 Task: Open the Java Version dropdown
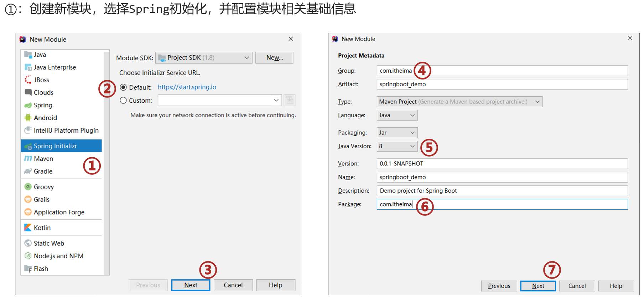[397, 146]
